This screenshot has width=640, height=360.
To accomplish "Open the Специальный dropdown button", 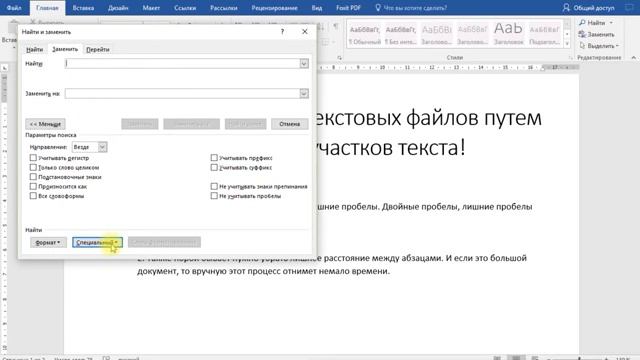I will coord(97,242).
